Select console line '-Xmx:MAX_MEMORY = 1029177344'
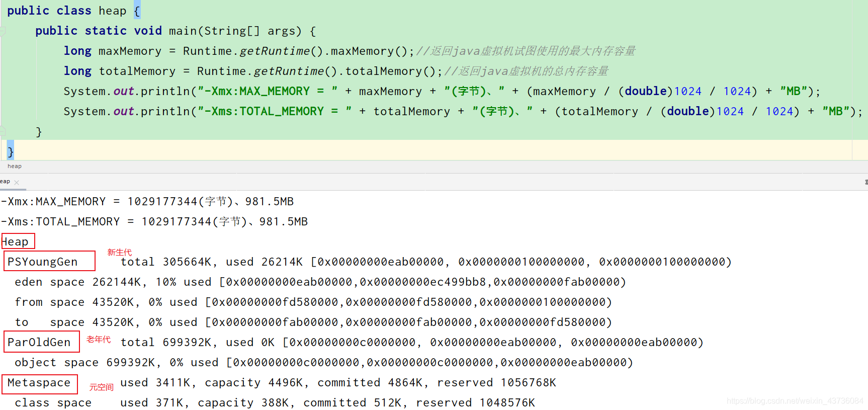Screen dimensions: 868x410 147,202
